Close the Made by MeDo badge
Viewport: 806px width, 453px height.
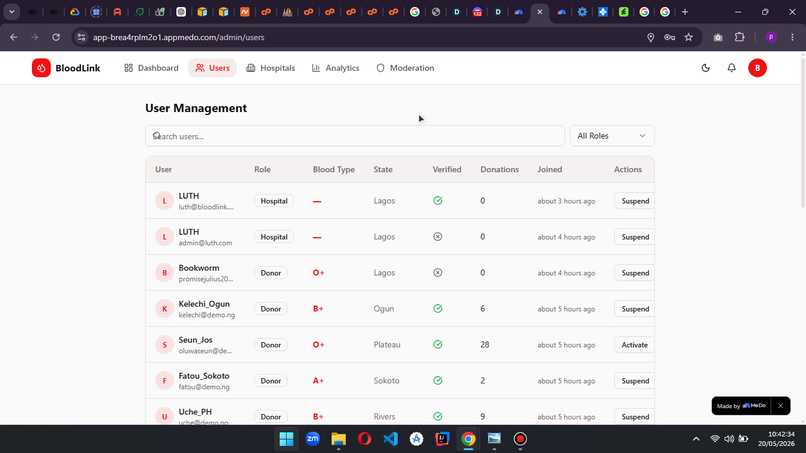tap(780, 406)
